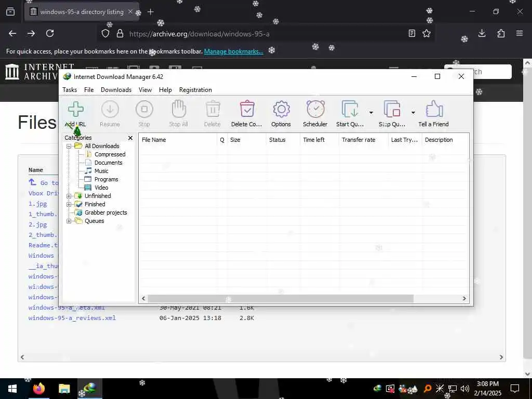Expand the Queues tree node

coord(69,221)
